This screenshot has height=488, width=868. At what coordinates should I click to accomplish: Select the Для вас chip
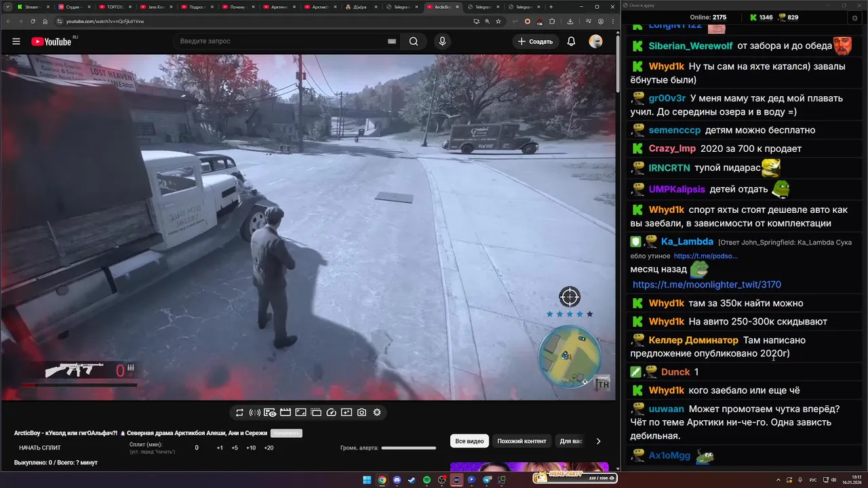point(571,441)
